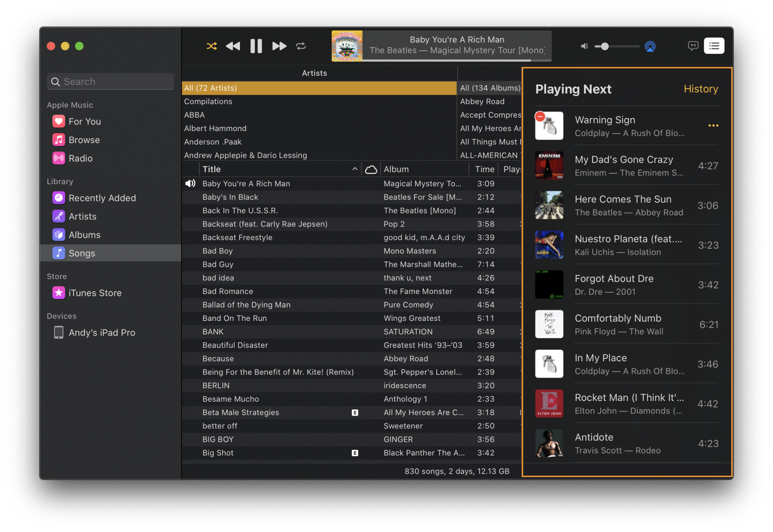Select All (134 Albums) row

pos(490,88)
